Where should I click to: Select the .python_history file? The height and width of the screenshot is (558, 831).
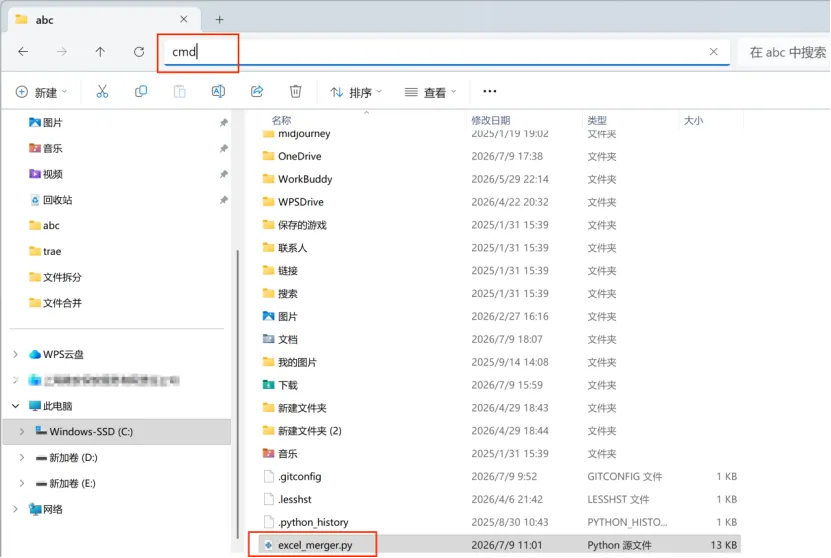coord(306,522)
